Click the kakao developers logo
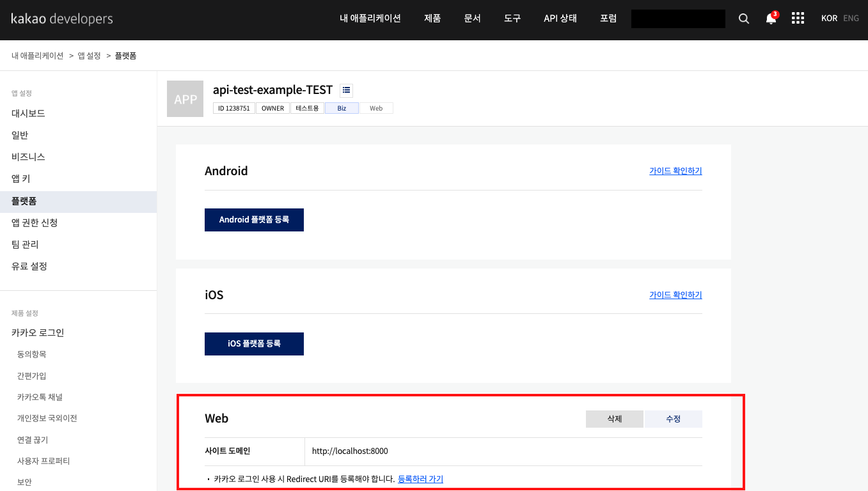The height and width of the screenshot is (491, 868). point(61,19)
